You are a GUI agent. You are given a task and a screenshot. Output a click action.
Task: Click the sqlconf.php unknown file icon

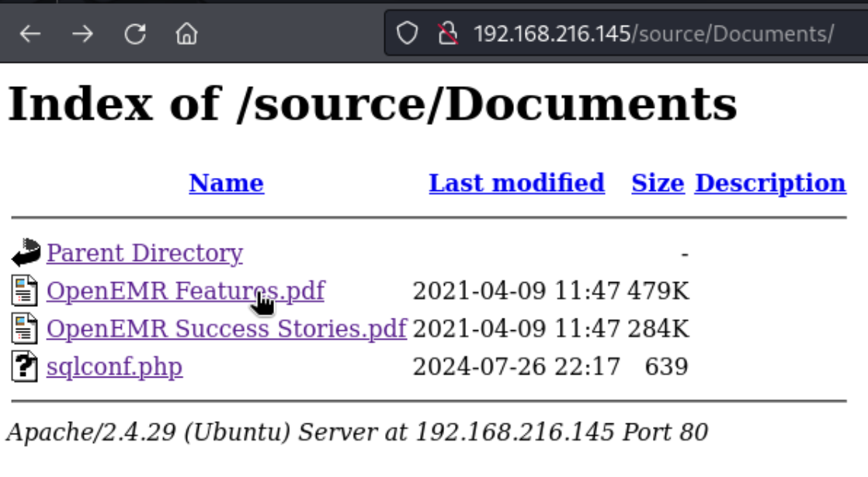coord(24,366)
